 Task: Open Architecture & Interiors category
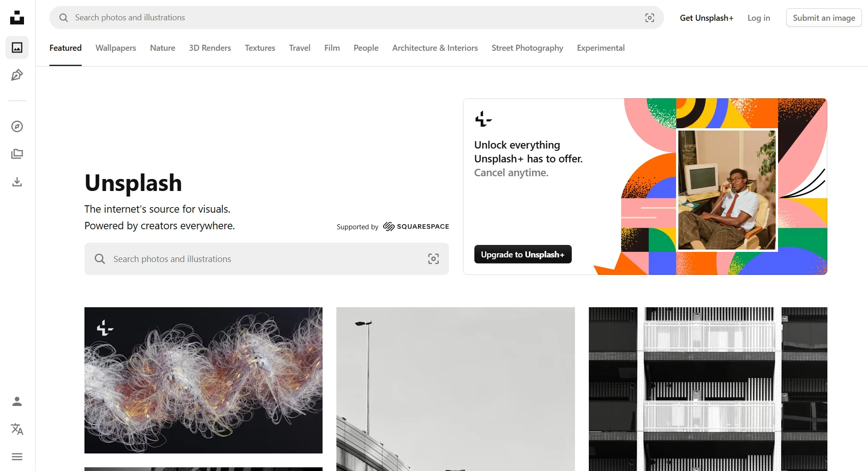pyautogui.click(x=435, y=48)
